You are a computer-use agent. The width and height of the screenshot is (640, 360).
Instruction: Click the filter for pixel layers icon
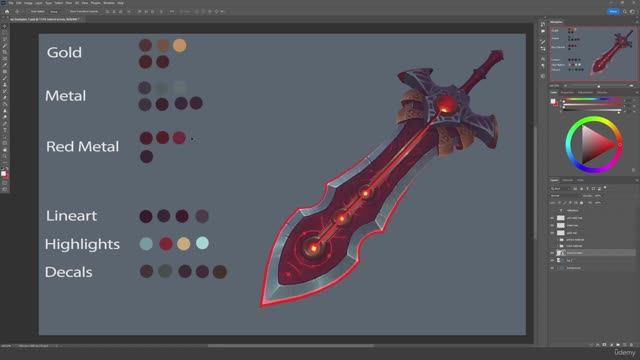pos(575,189)
